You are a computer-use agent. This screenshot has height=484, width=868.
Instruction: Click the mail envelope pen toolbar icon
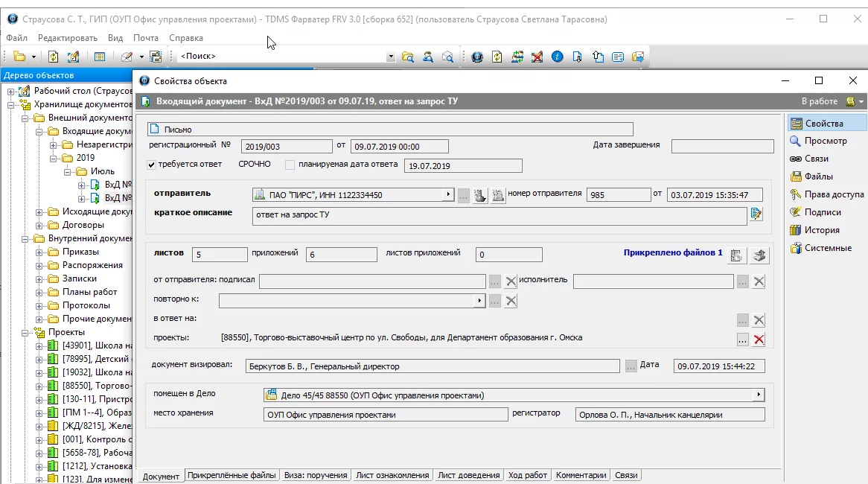pyautogui.click(x=127, y=57)
